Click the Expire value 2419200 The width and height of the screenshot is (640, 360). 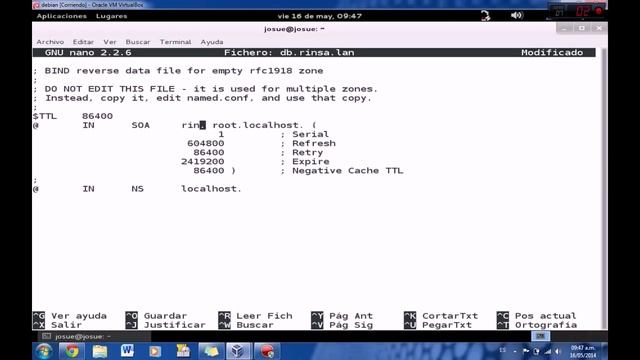tap(203, 162)
